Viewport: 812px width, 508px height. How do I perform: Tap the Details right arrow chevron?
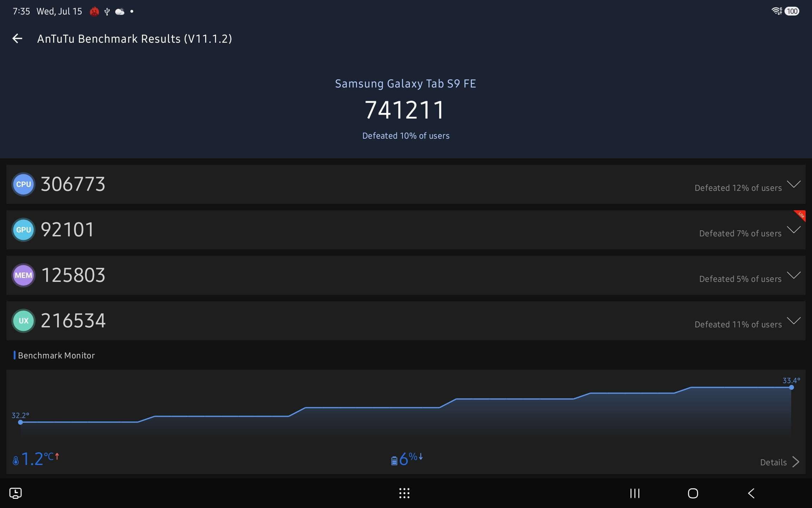pos(796,462)
